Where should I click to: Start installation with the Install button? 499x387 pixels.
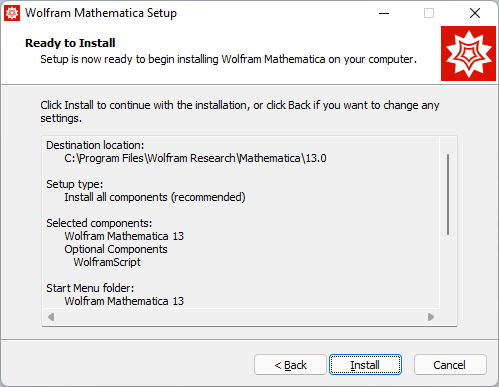pyautogui.click(x=365, y=365)
